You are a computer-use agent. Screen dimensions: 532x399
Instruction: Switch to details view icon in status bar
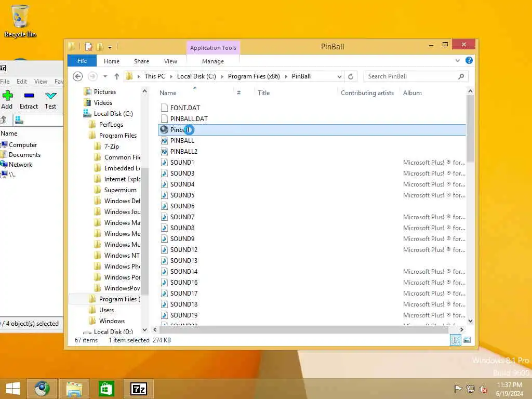(x=455, y=340)
